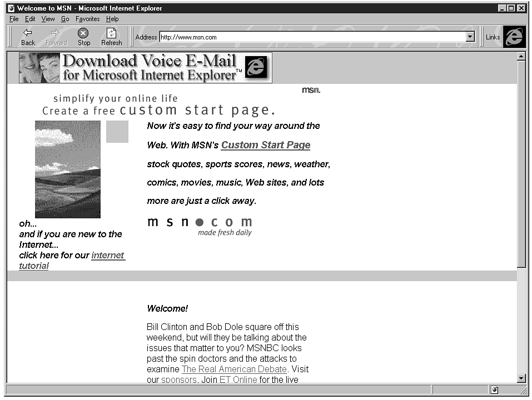Open the Custom Start Page link
The height and width of the screenshot is (400, 532).
pos(265,145)
